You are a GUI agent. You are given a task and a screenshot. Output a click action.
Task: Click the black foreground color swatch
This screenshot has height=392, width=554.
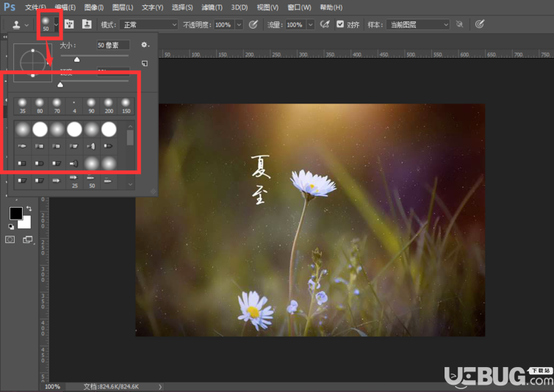(x=16, y=214)
